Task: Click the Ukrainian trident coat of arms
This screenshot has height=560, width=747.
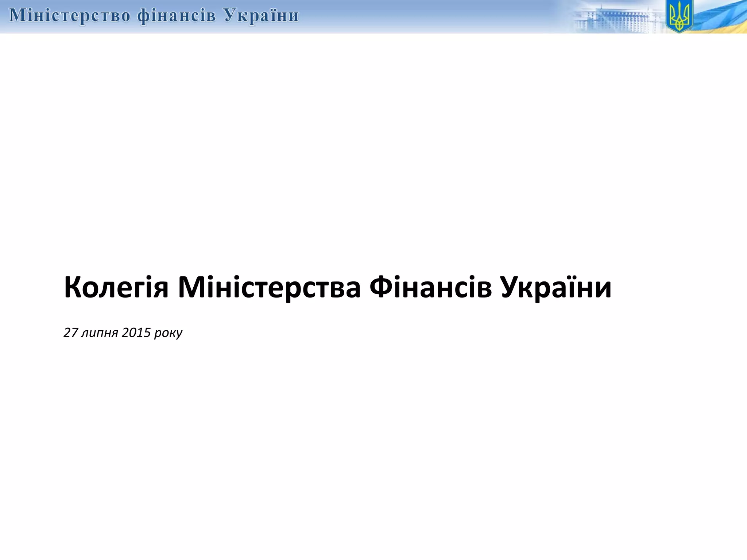Action: [x=679, y=16]
